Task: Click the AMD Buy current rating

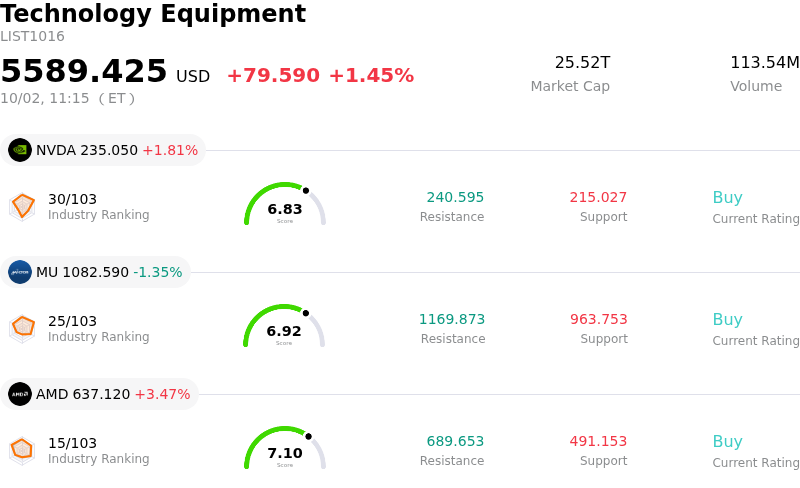Action: [728, 442]
